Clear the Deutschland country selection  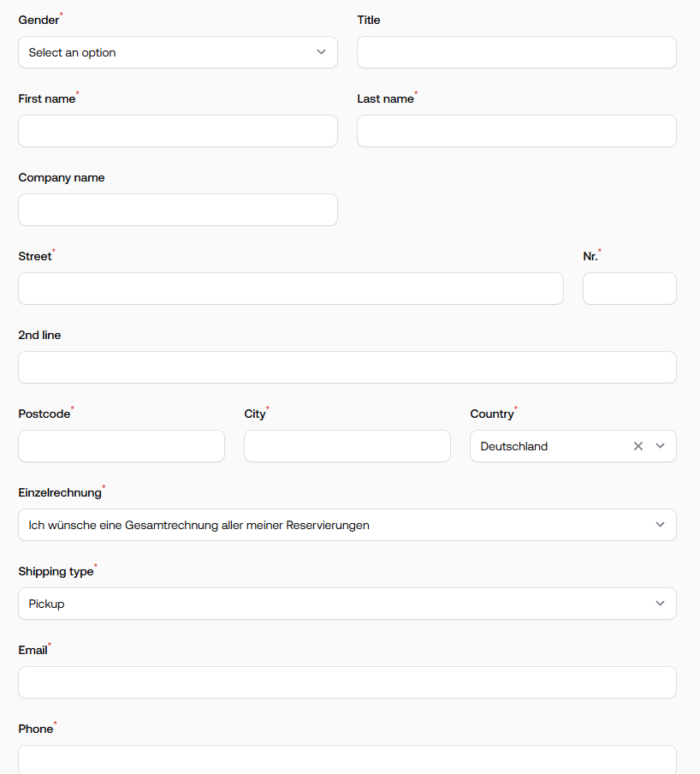pyautogui.click(x=638, y=446)
